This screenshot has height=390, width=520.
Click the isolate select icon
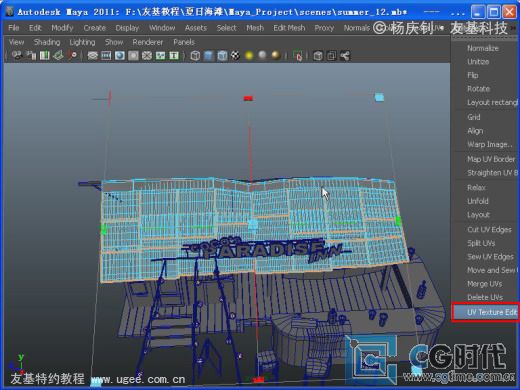pyautogui.click(x=297, y=55)
